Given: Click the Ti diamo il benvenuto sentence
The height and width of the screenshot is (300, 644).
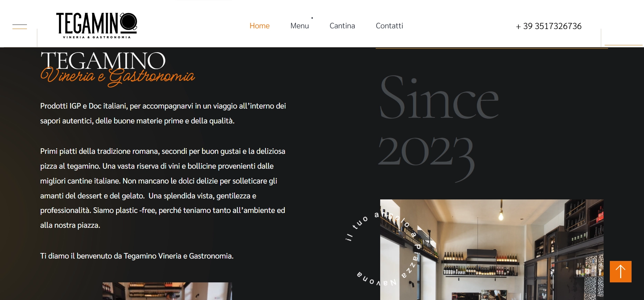Looking at the screenshot, I should (137, 256).
